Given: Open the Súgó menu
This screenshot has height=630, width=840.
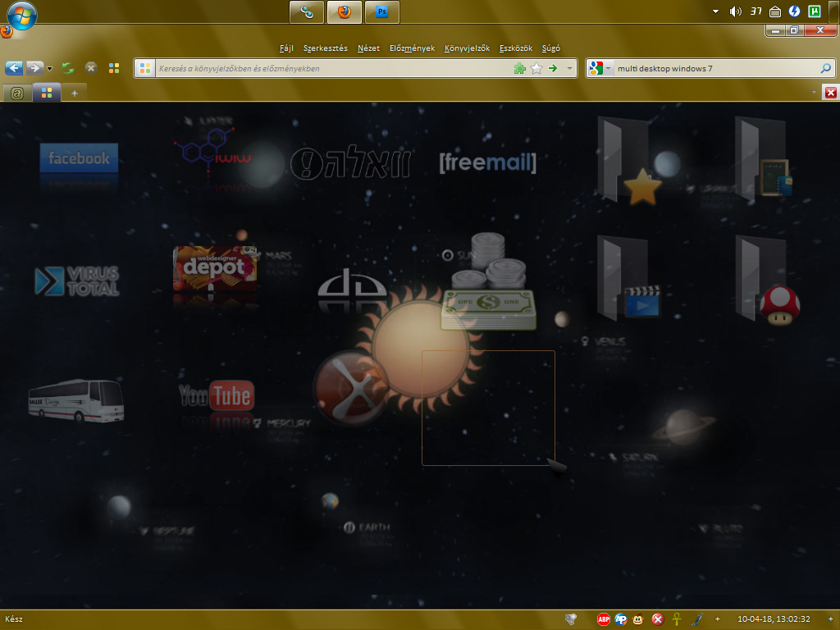Looking at the screenshot, I should pyautogui.click(x=550, y=48).
